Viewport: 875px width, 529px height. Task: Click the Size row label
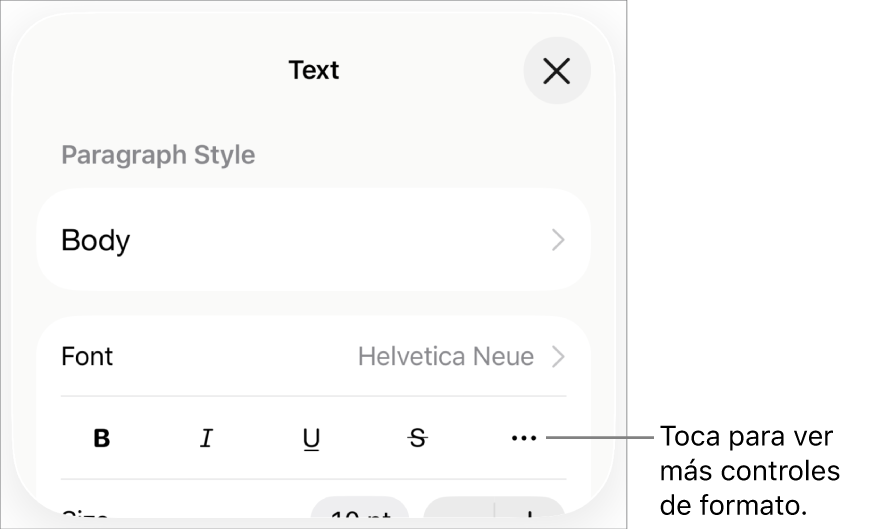[85, 518]
